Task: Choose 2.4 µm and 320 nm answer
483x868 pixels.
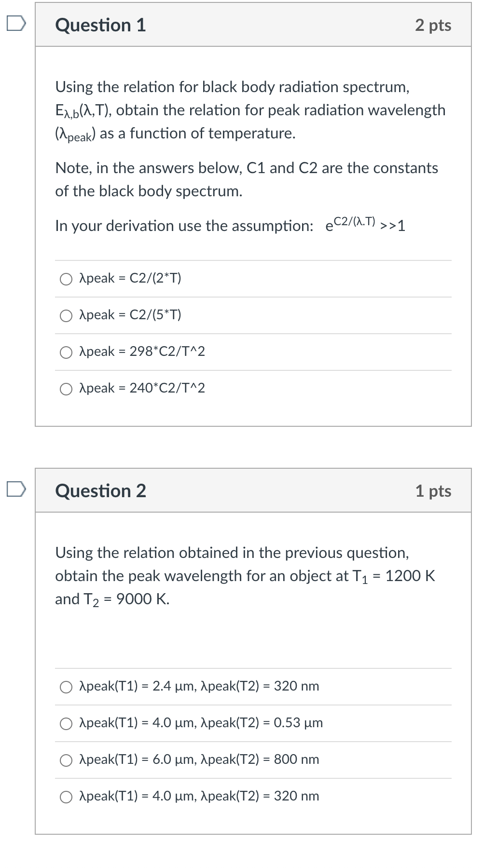Action: click(x=66, y=687)
